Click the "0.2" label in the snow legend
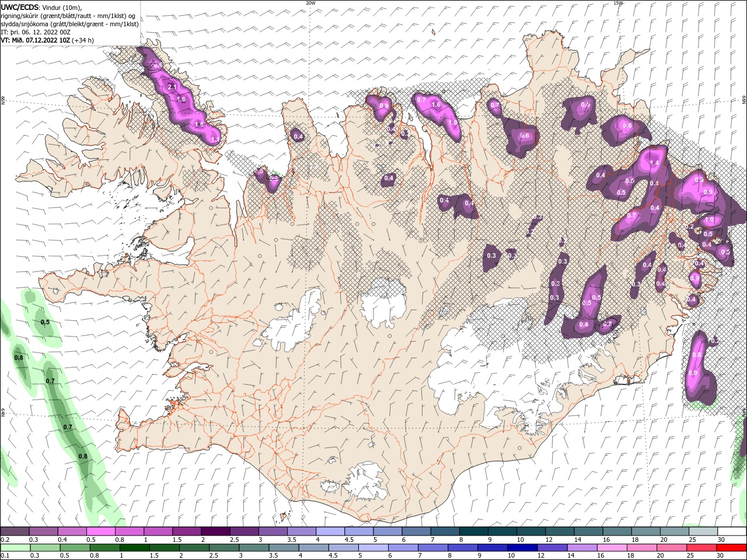 click(x=5, y=540)
